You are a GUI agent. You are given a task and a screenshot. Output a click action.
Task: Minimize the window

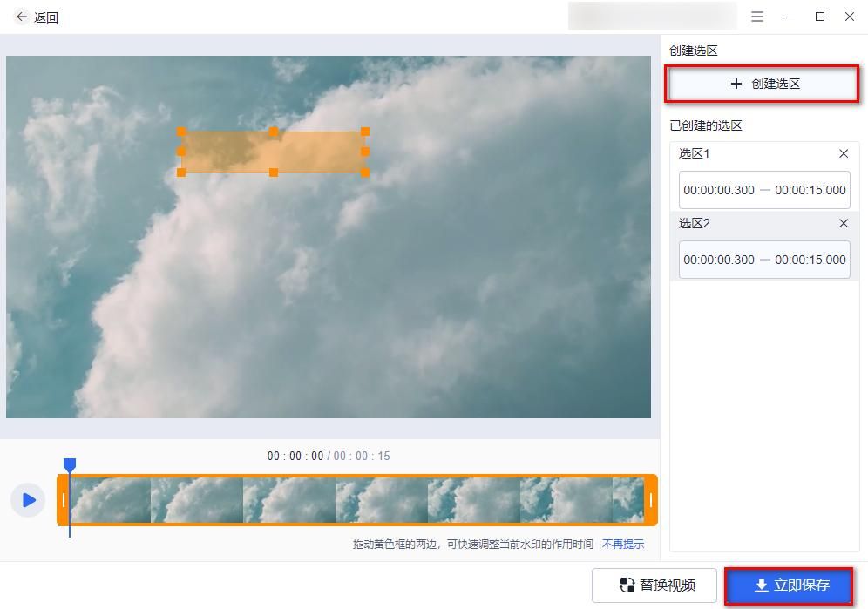tap(790, 17)
